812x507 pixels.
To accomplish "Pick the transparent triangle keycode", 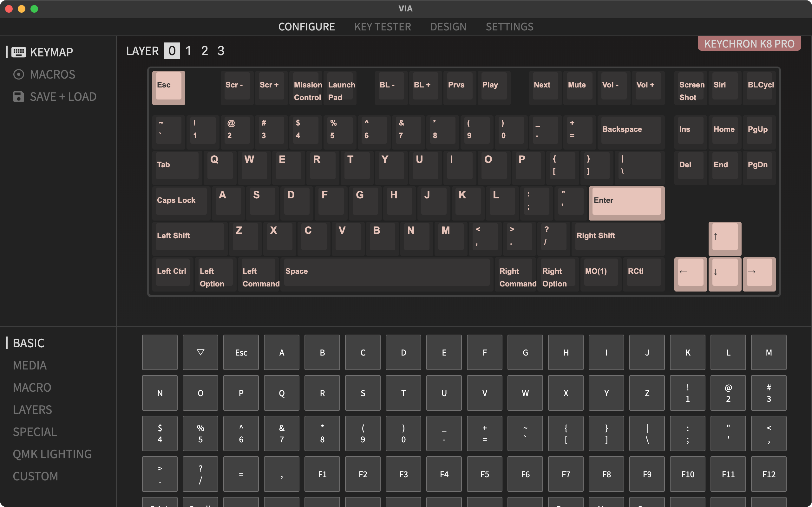I will point(200,352).
